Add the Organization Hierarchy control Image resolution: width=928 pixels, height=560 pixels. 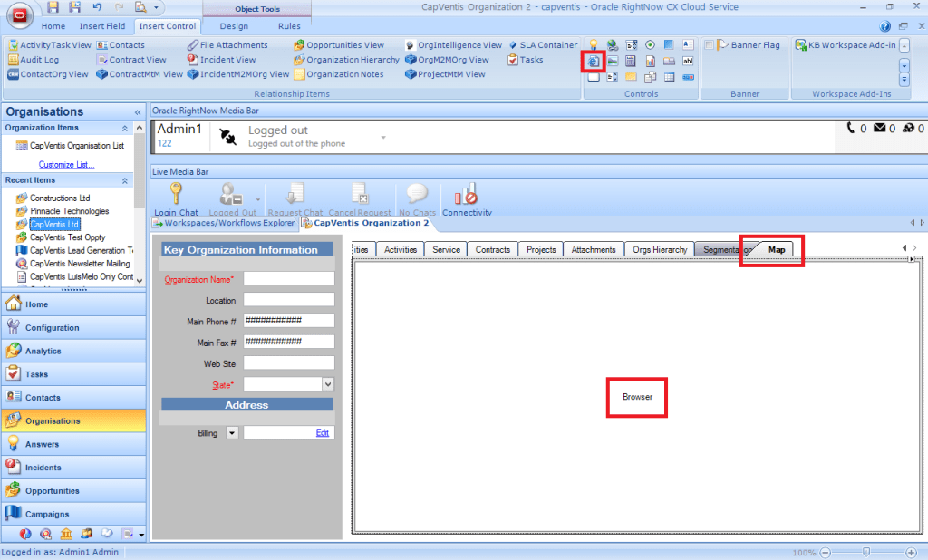[x=346, y=60]
